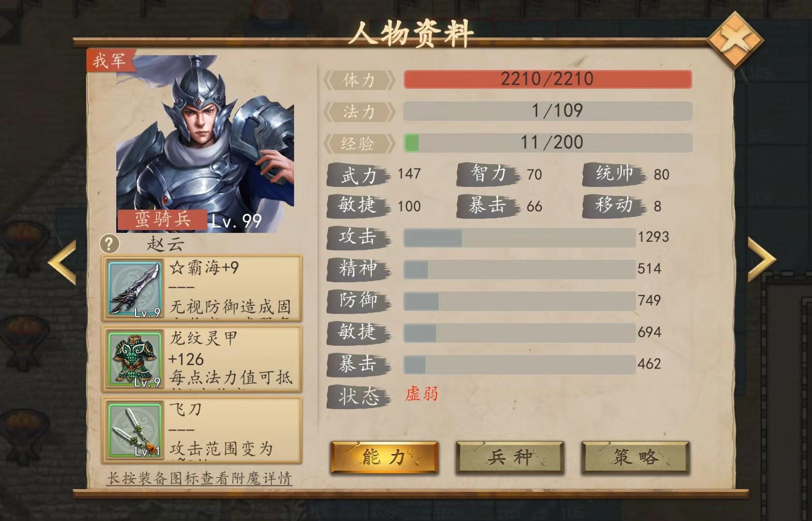Click the 虚弱 status text

coord(422,394)
